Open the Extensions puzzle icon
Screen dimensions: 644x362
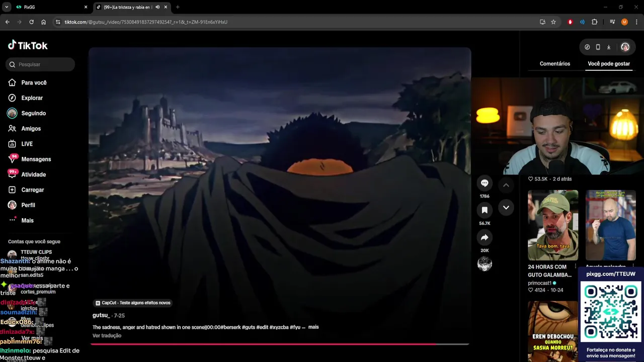(595, 22)
